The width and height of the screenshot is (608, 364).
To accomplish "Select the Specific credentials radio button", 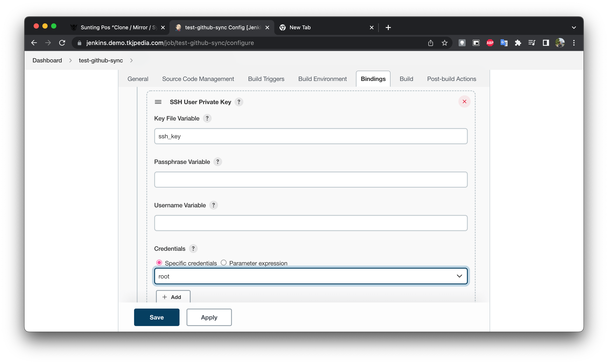I will (x=159, y=263).
